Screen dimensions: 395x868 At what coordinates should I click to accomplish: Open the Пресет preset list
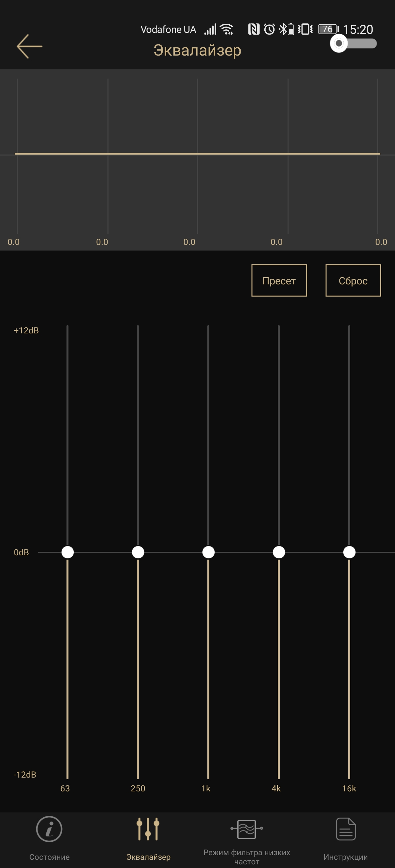click(279, 280)
